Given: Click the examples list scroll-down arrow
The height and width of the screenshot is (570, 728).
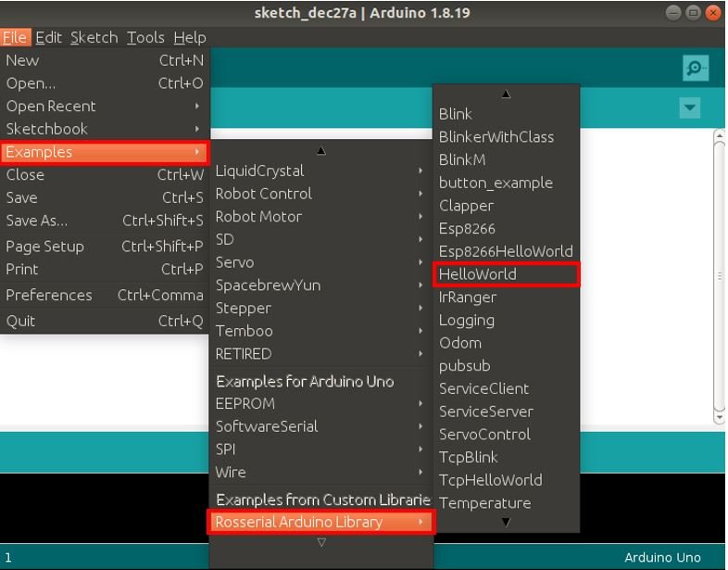Looking at the screenshot, I should click(x=321, y=542).
